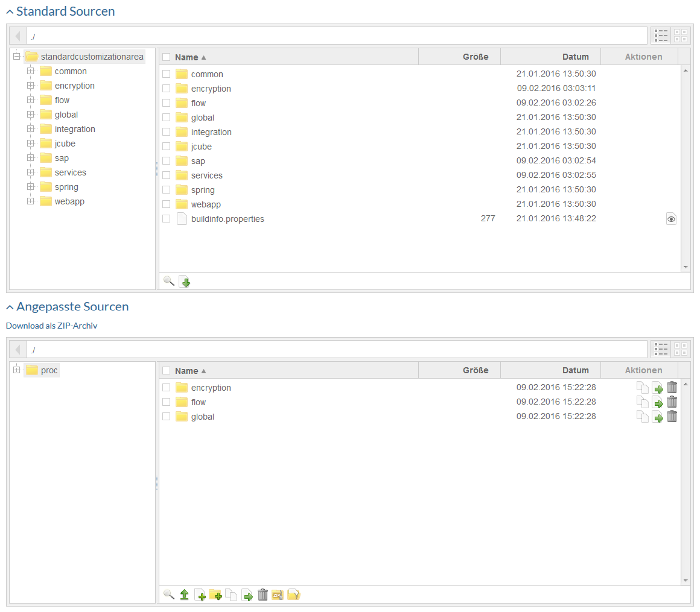
Task: Click Download als ZIP-Archiv link
Action: [x=52, y=326]
